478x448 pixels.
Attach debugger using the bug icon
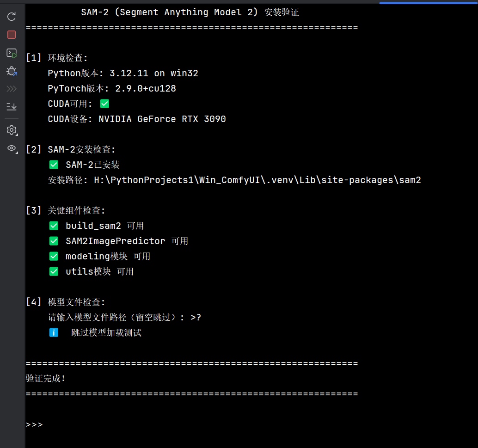[12, 71]
